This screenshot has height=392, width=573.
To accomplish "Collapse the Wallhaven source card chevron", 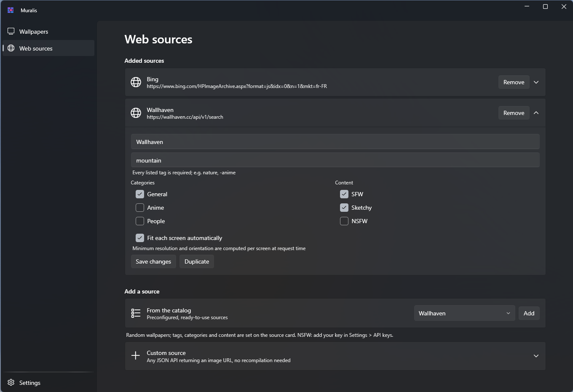I will 536,113.
